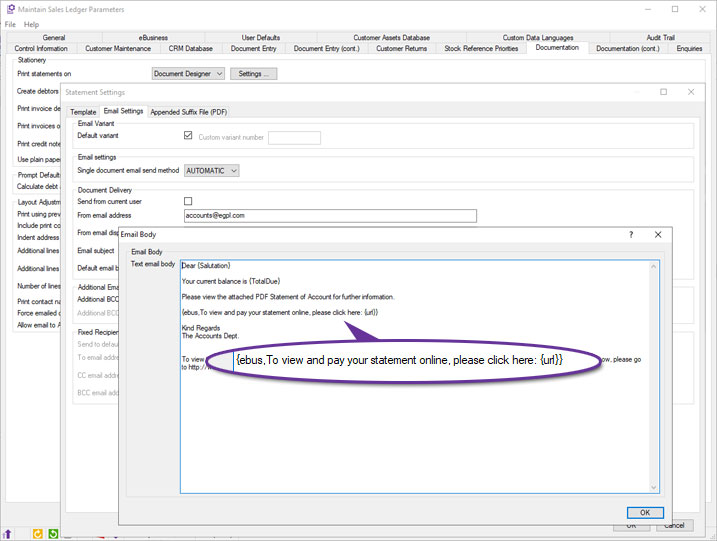Viewport: 717px width, 541px height.
Task: Click the Email Body help question mark
Action: coord(630,234)
